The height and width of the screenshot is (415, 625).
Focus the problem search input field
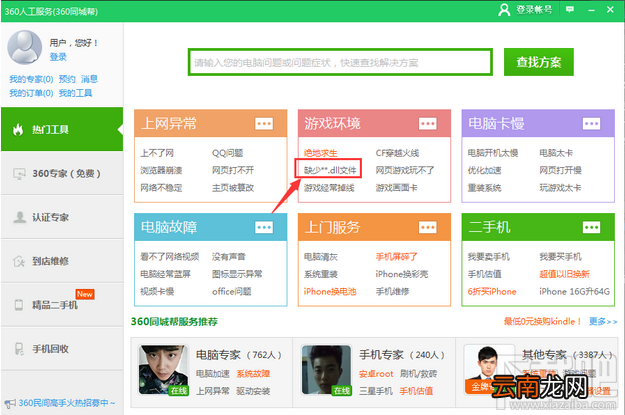pyautogui.click(x=340, y=62)
